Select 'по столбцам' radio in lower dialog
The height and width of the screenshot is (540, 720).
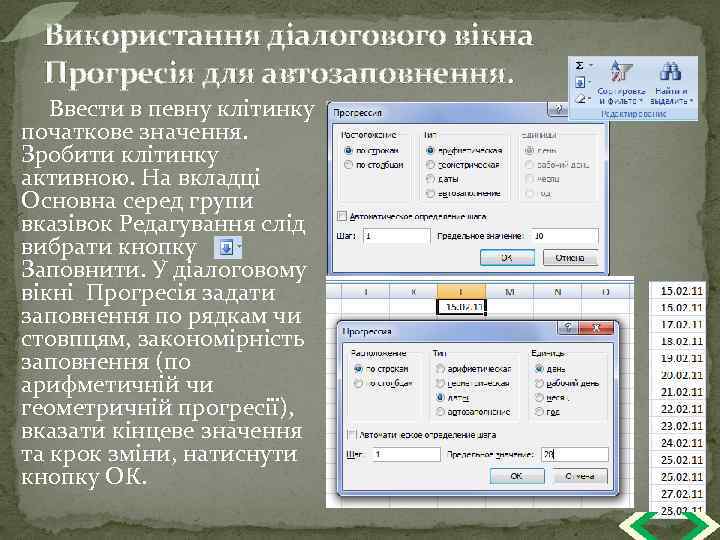click(x=359, y=383)
